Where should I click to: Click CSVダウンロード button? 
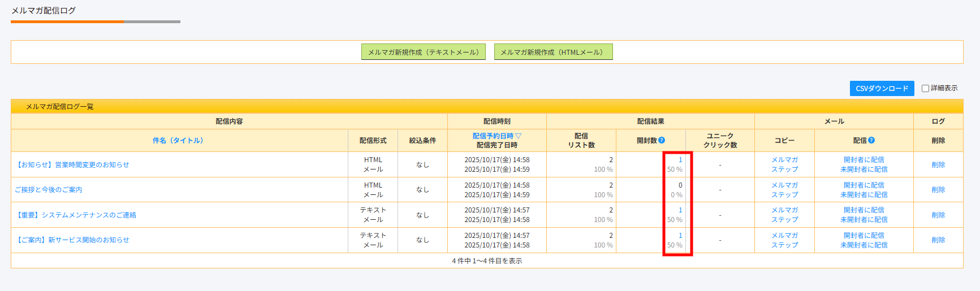point(882,88)
